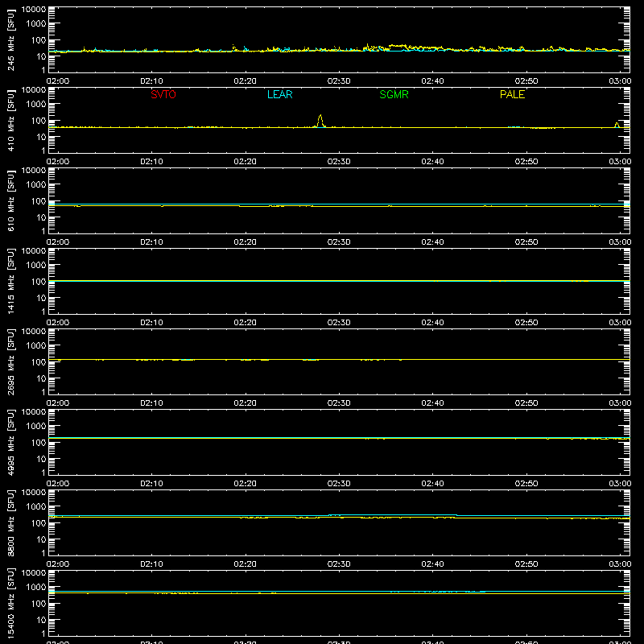This screenshot has height=644, width=644.
Task: Click the 2695 MHz [SFU] axis title
Action: click(x=10, y=361)
